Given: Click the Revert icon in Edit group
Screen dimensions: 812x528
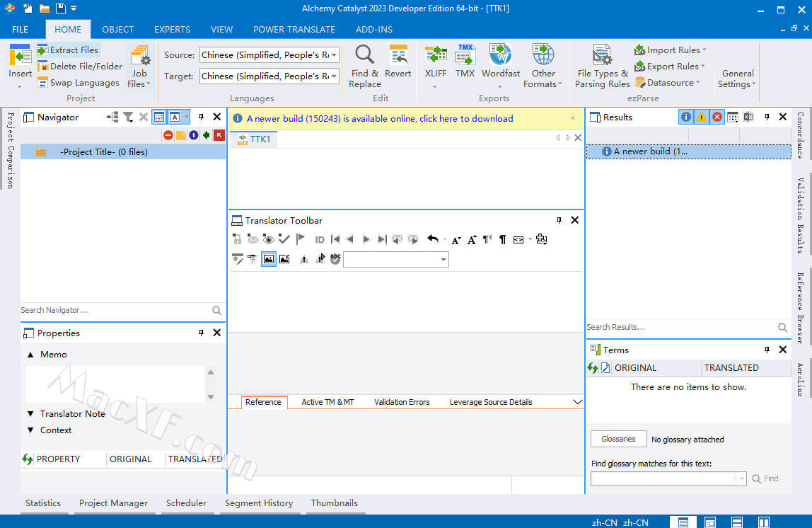Looking at the screenshot, I should click(x=398, y=54).
